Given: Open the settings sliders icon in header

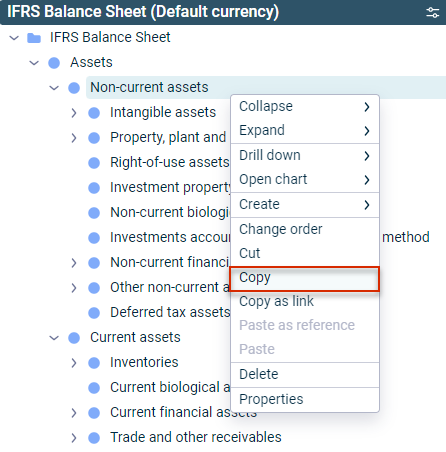Looking at the screenshot, I should [x=432, y=12].
